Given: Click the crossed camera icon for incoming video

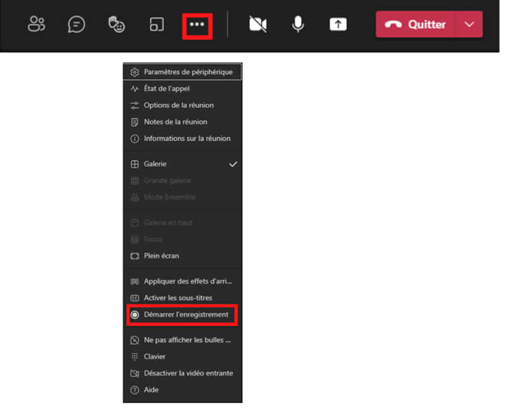Looking at the screenshot, I should coord(135,373).
